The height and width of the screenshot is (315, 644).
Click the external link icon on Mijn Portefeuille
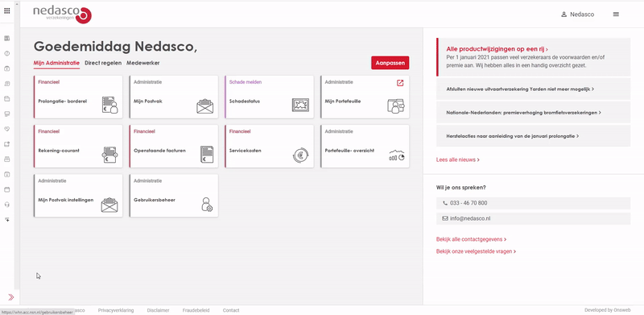400,83
